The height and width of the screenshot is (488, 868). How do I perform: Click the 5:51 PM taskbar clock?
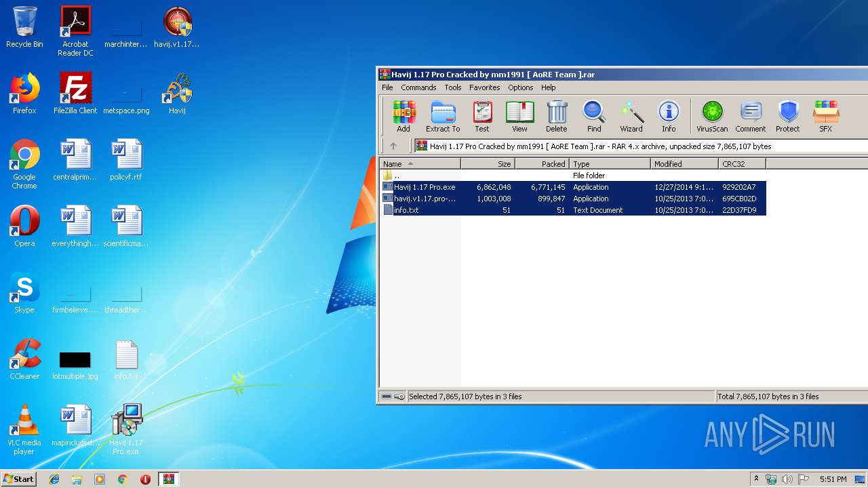pos(833,479)
